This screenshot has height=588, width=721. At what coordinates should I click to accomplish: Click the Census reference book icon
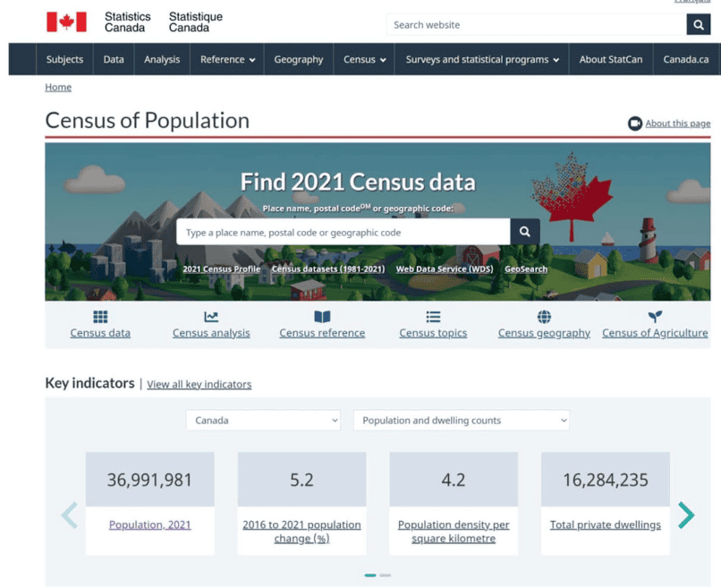322,317
